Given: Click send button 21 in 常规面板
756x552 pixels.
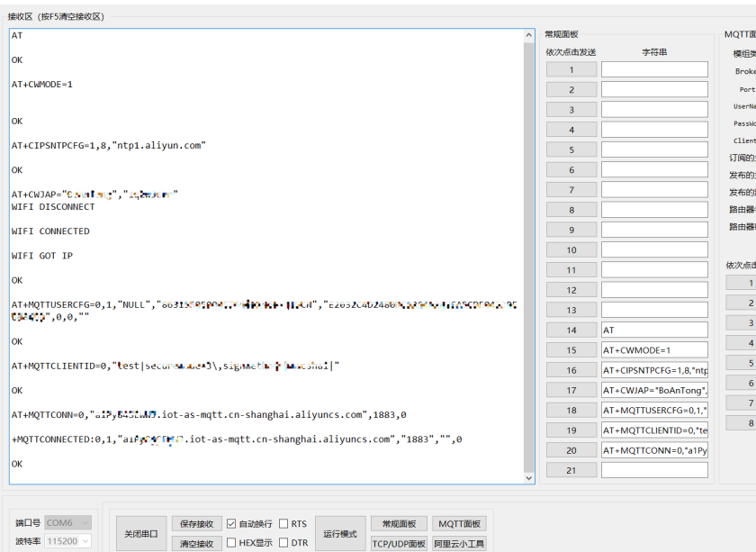Looking at the screenshot, I should pyautogui.click(x=571, y=470).
